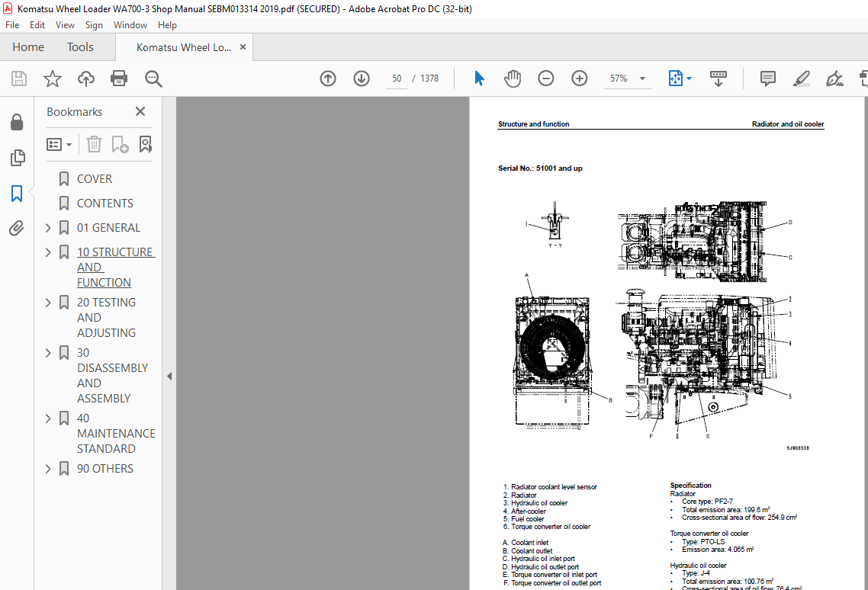Switch to Tools tab
The width and height of the screenshot is (868, 590).
80,47
